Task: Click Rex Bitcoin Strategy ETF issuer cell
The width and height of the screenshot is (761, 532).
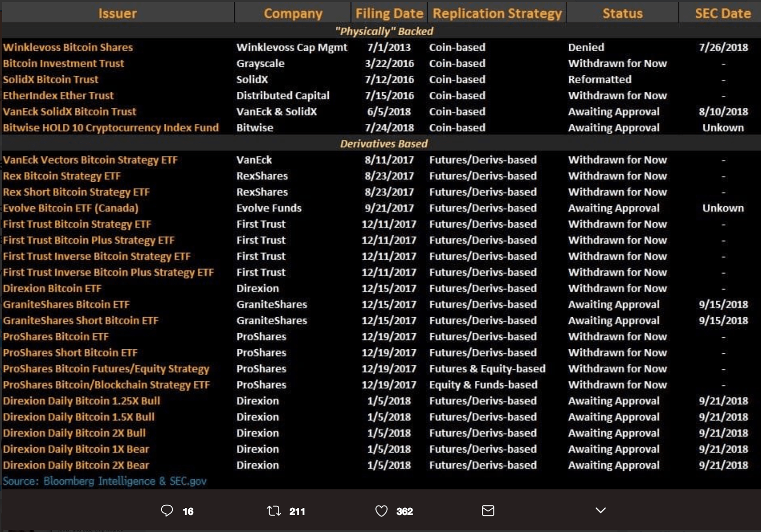Action: coord(62,176)
